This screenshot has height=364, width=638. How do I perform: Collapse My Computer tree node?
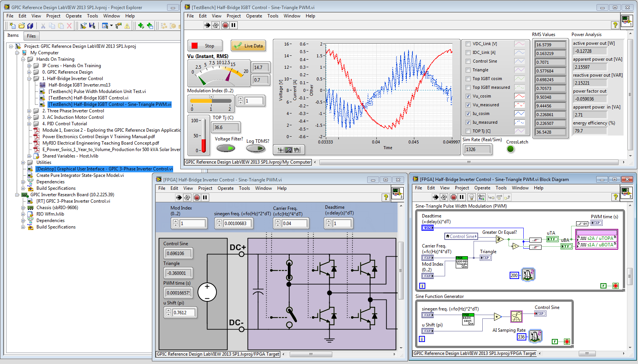tap(17, 53)
